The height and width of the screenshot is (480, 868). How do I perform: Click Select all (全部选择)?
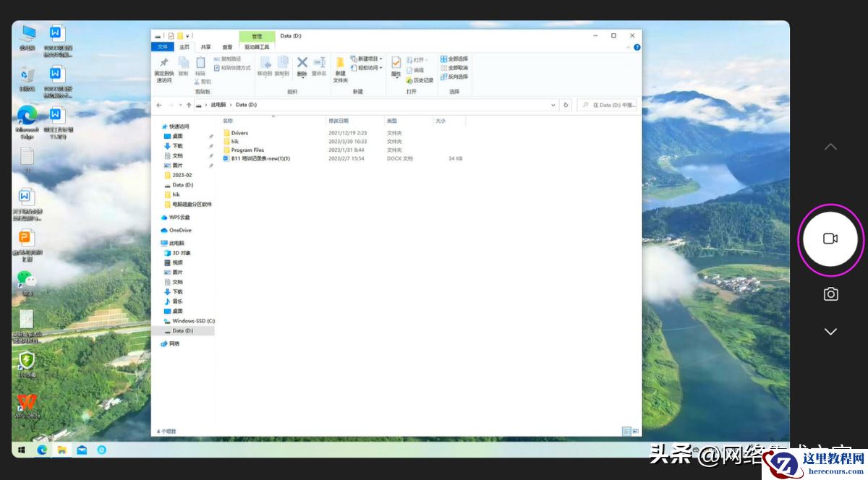[x=454, y=59]
